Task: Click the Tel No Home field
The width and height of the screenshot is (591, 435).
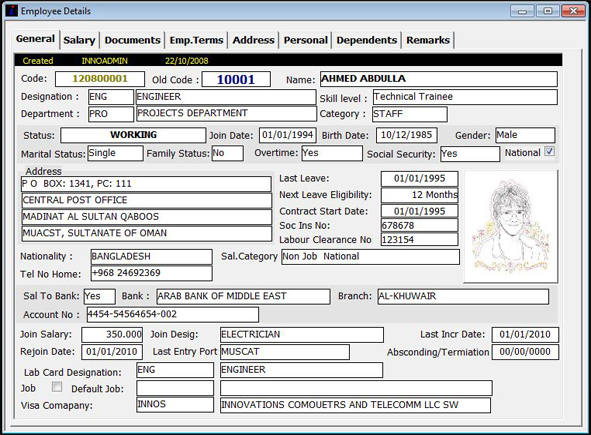Action: point(152,273)
